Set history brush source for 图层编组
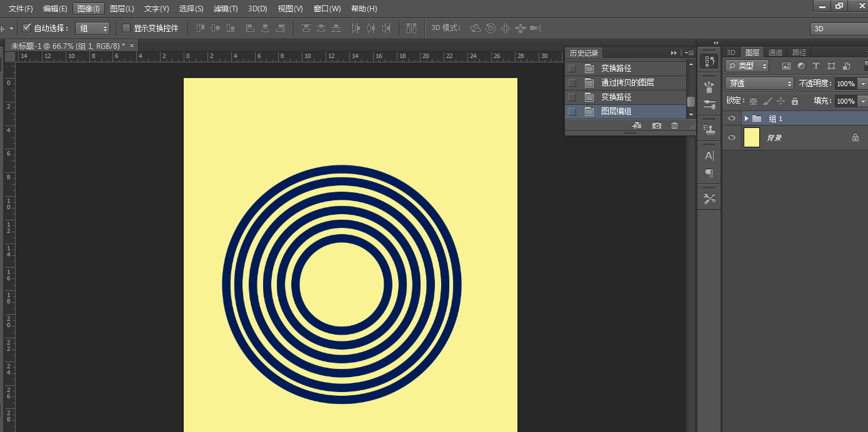The width and height of the screenshot is (868, 432). [x=572, y=111]
